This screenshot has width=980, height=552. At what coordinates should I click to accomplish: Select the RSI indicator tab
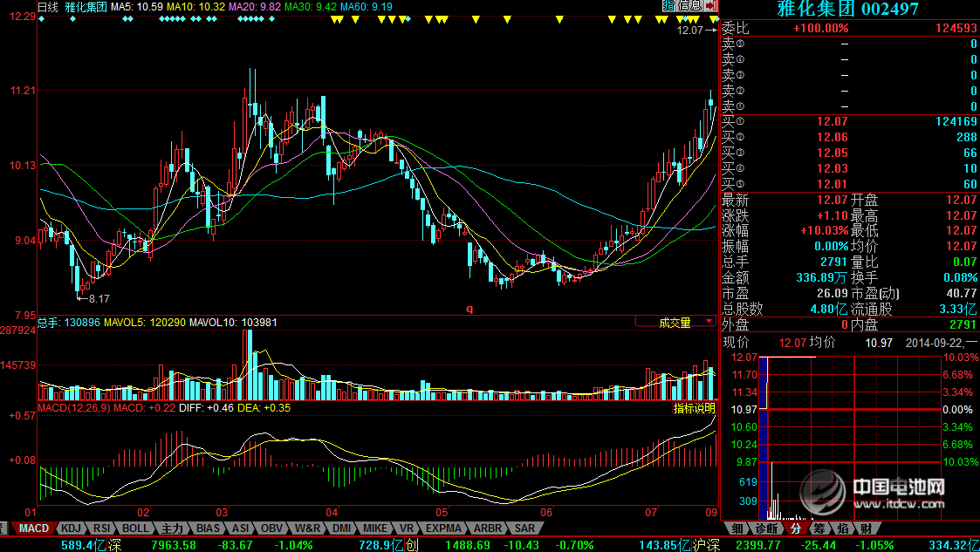click(x=102, y=528)
